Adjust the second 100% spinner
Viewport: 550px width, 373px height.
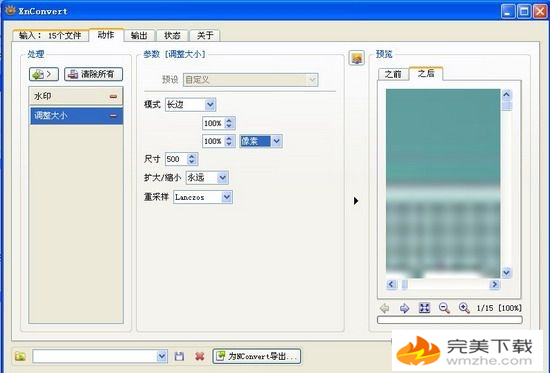pos(229,141)
